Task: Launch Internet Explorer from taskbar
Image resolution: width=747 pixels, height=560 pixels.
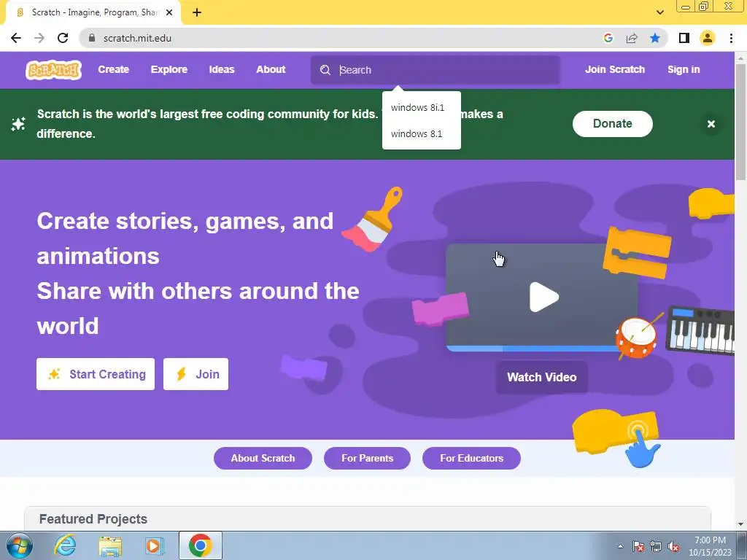Action: pos(65,545)
